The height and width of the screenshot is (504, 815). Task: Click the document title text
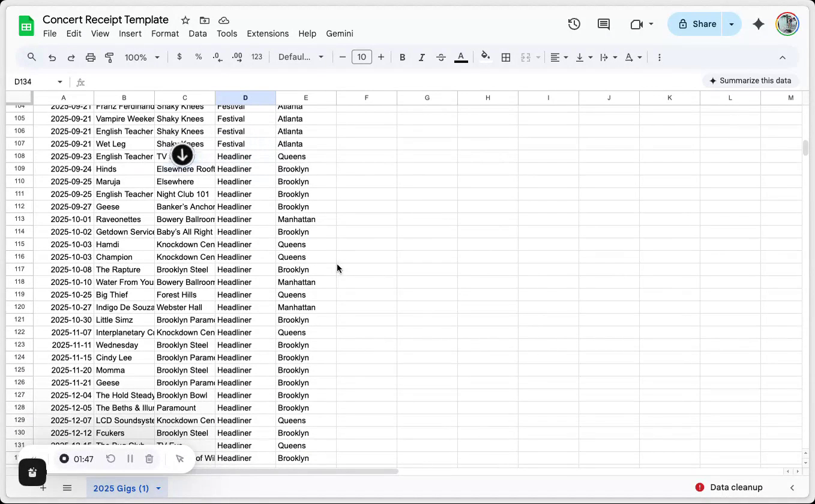coord(106,20)
